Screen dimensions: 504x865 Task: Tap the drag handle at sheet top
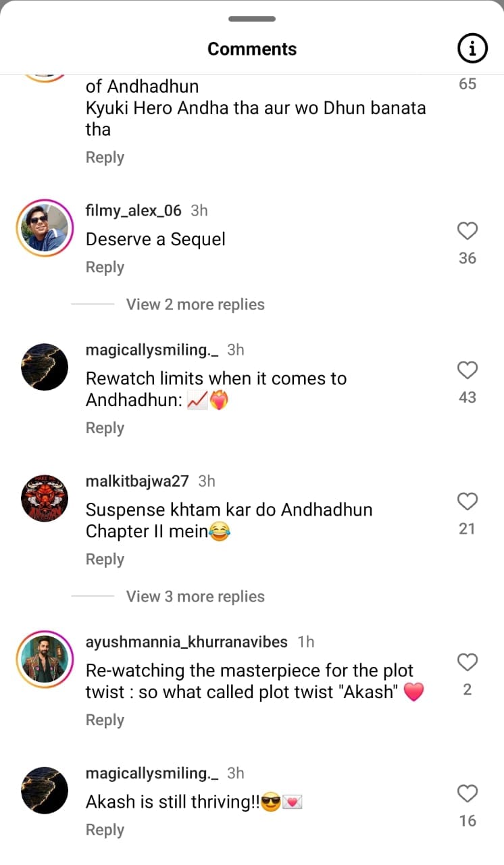pos(252,19)
